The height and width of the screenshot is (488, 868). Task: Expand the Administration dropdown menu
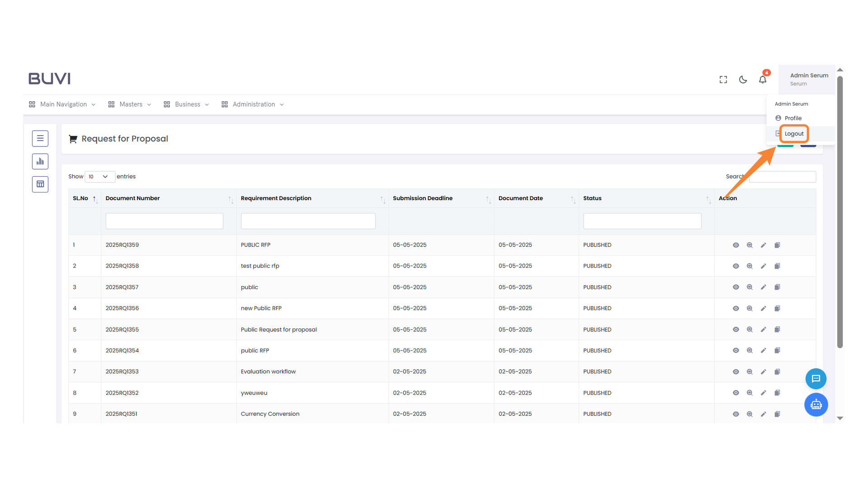(x=253, y=104)
